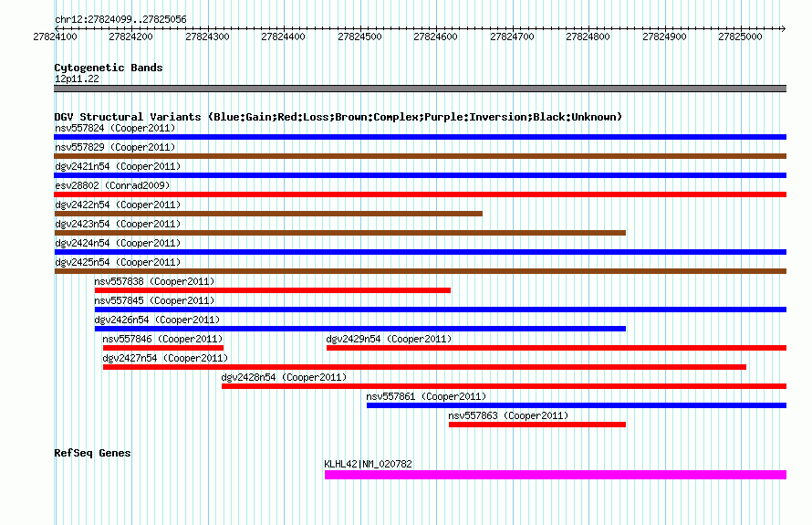The width and height of the screenshot is (812, 525).
Task: Click ruler position 27824500
Action: point(359,37)
